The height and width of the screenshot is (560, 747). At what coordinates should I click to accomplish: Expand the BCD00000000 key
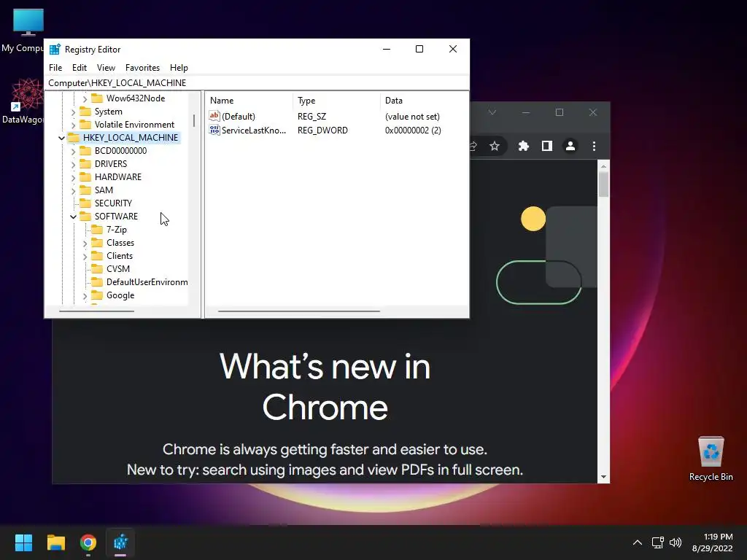73,152
